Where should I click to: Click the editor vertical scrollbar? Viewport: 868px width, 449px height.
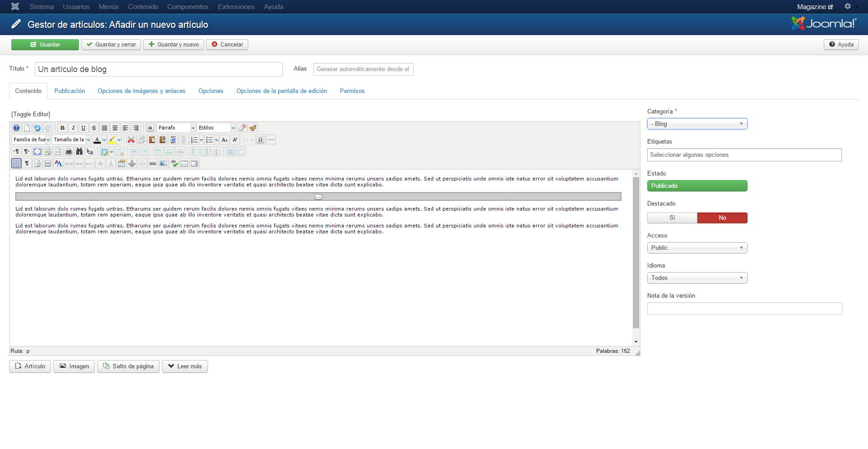636,253
